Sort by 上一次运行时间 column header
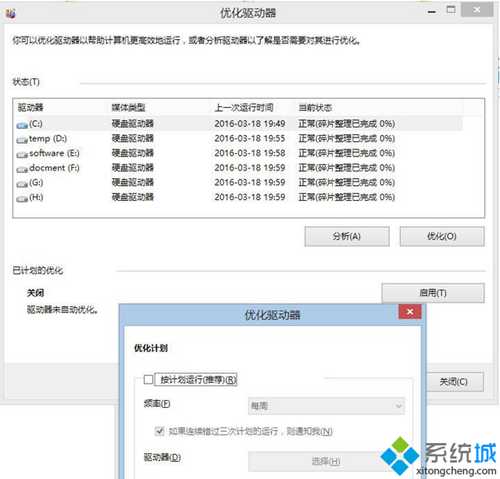500x479 pixels. (244, 107)
